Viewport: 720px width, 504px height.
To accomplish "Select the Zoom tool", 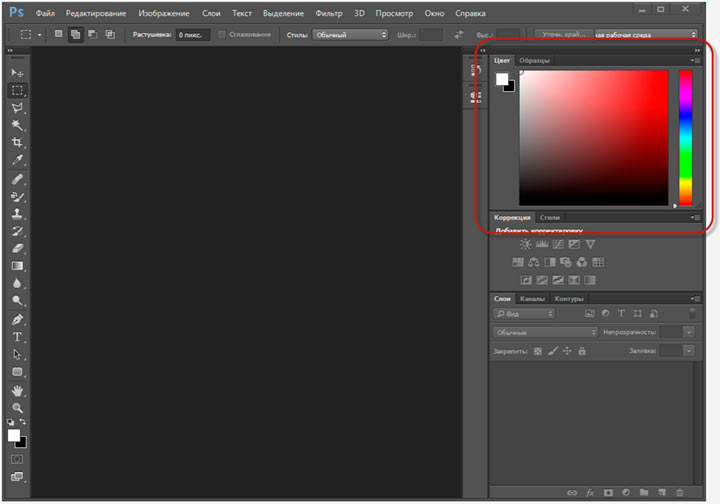I will coord(17,408).
